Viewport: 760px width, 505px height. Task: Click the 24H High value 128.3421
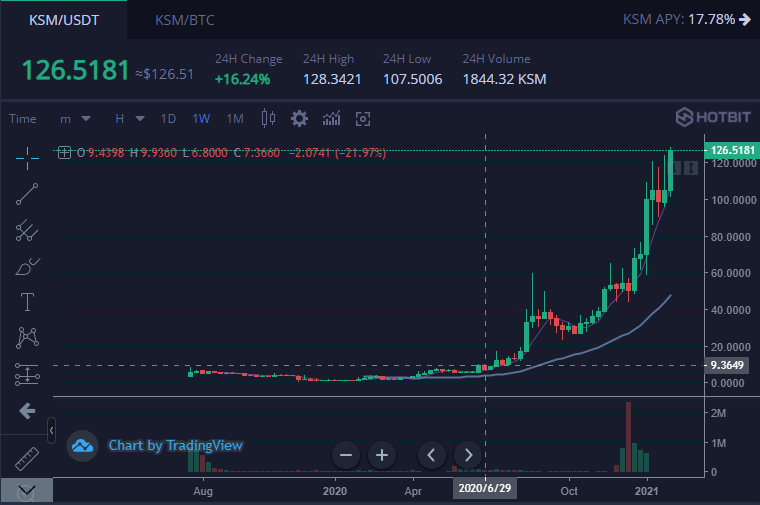click(x=332, y=79)
